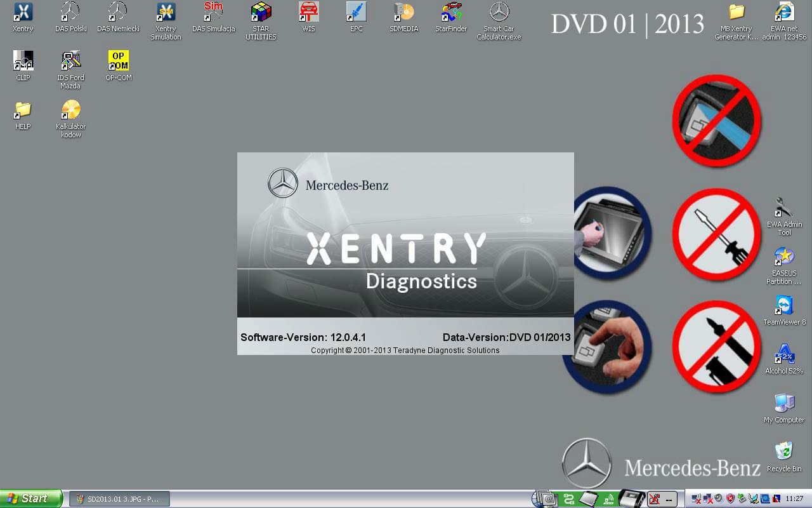This screenshot has width=812, height=508.
Task: Open DAS Simulacja shortcut
Action: click(214, 18)
